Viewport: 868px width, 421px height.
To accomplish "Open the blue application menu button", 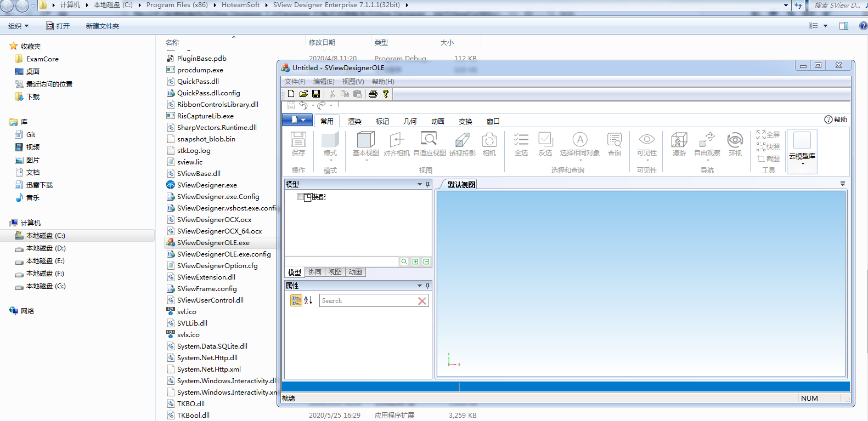I will pyautogui.click(x=297, y=120).
